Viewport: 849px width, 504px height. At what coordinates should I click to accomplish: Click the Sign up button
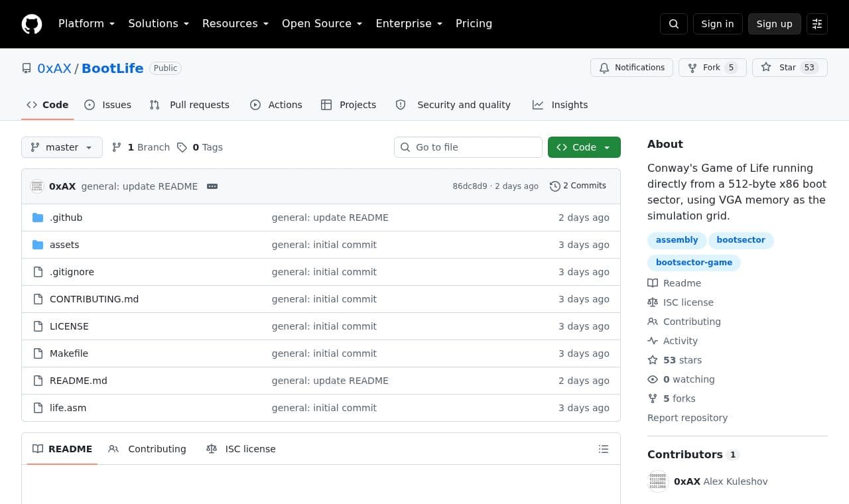point(775,24)
